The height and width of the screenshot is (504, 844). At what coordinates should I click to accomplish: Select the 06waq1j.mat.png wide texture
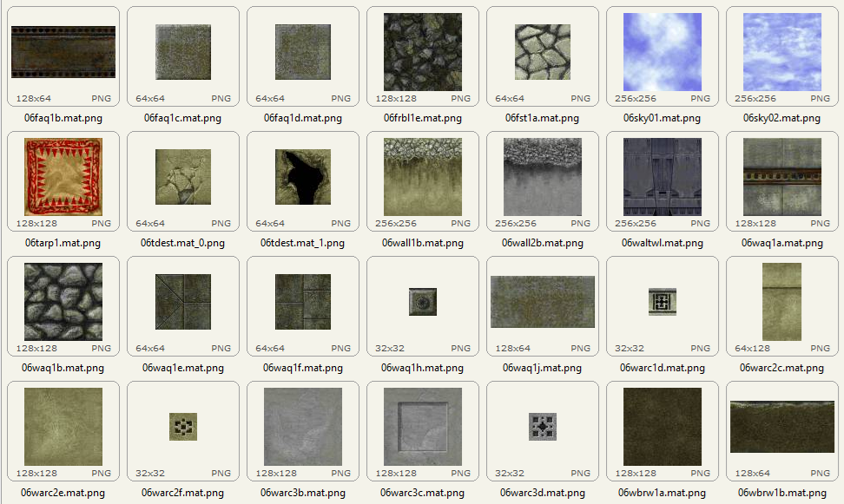pyautogui.click(x=543, y=302)
